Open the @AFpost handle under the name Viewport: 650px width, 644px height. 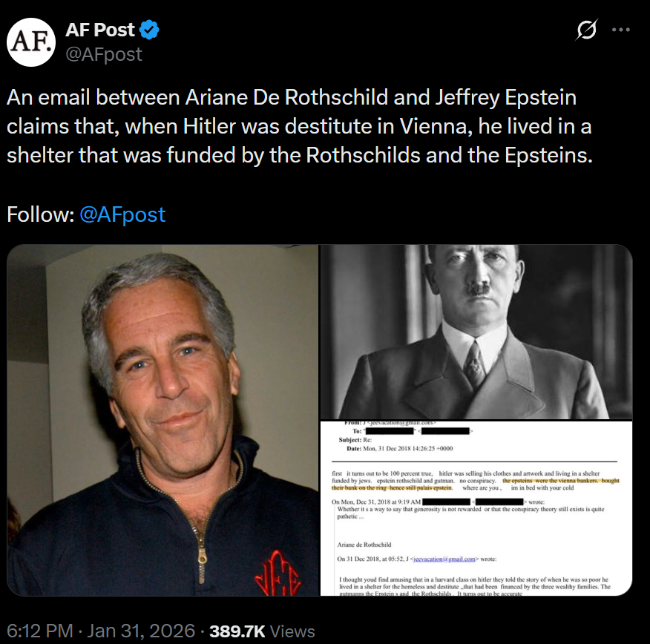pos(104,53)
